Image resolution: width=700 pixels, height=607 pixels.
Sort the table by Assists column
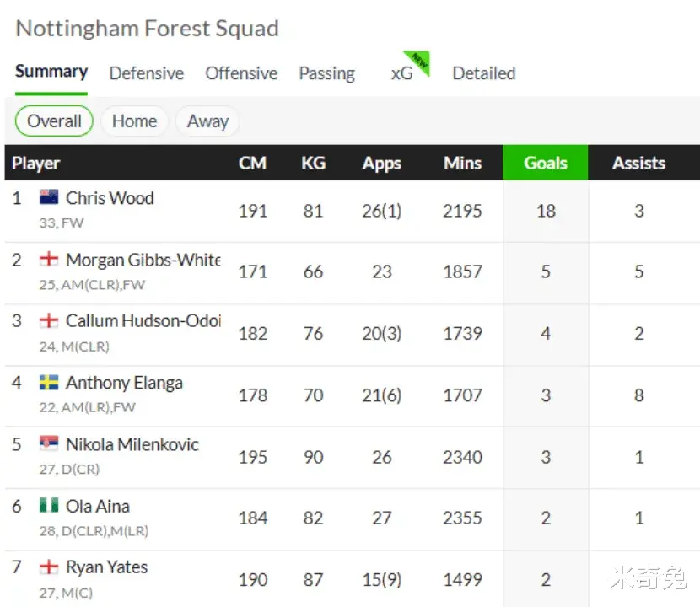pyautogui.click(x=638, y=163)
